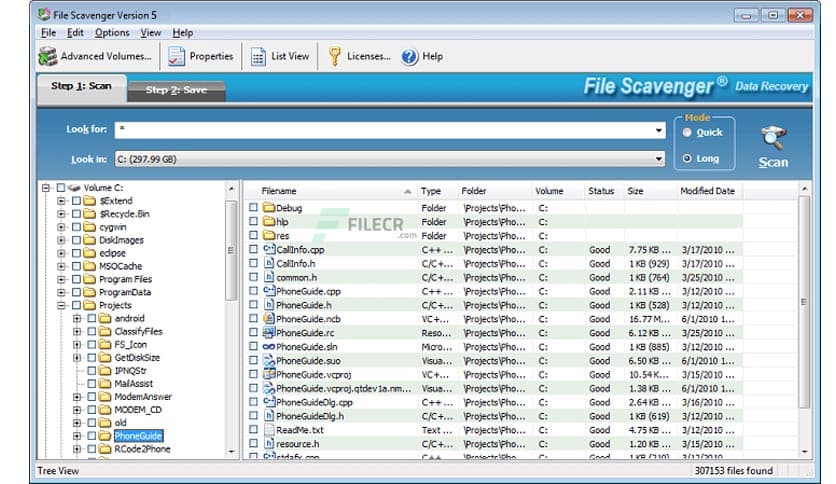Open the View menu
Viewport: 836px width, 484px height.
(151, 33)
